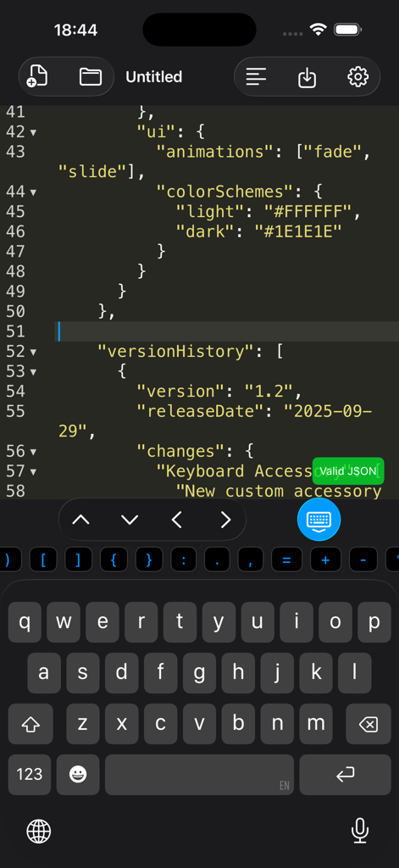Tap the m key
The image size is (399, 868).
click(x=315, y=724)
